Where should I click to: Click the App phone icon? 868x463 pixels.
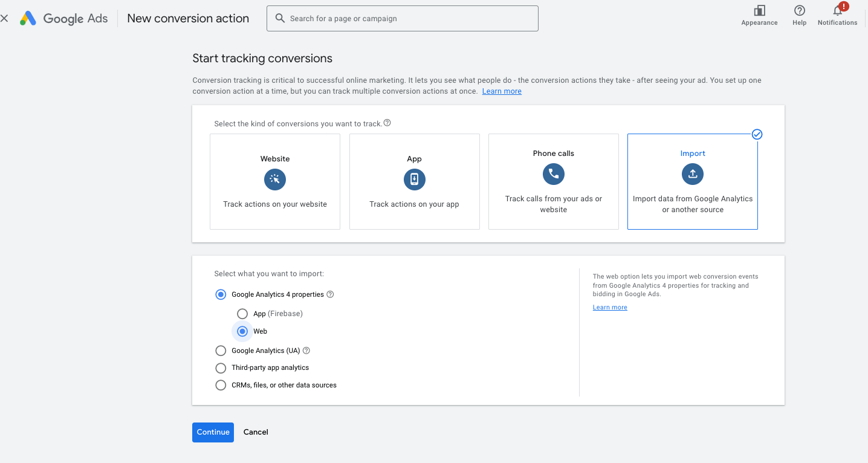click(415, 180)
